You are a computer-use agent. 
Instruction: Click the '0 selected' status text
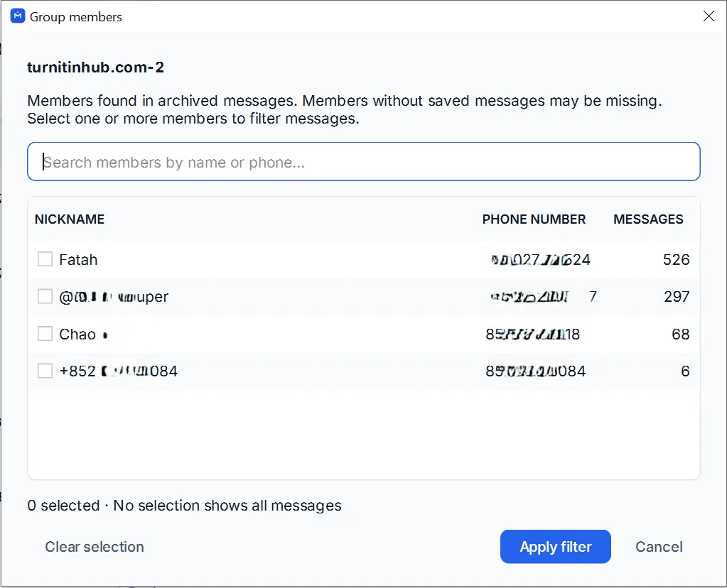[x=63, y=506]
